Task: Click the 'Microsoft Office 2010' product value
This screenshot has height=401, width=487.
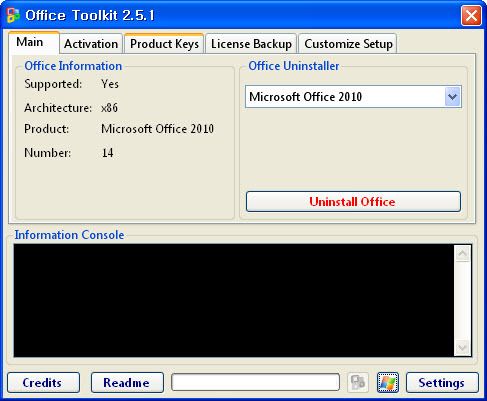Action: pos(157,129)
